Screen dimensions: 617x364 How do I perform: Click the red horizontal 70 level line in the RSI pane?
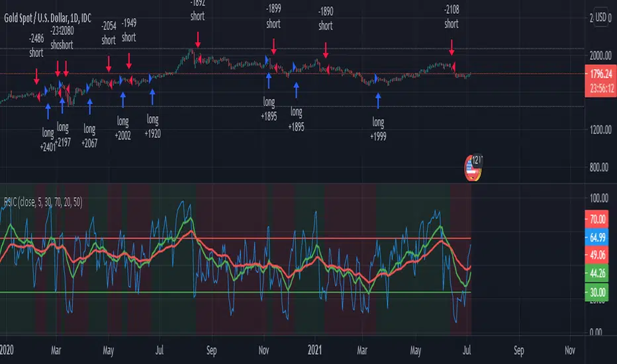[235, 238]
